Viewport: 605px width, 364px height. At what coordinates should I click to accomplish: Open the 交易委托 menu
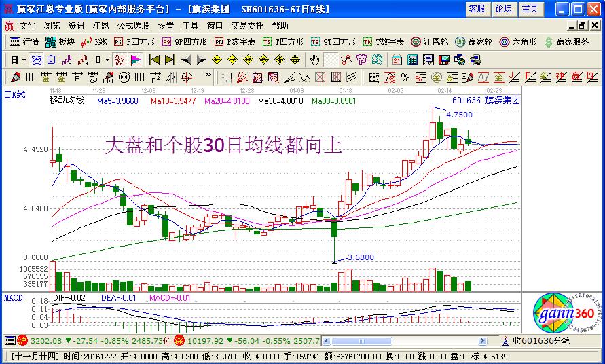[x=247, y=25]
